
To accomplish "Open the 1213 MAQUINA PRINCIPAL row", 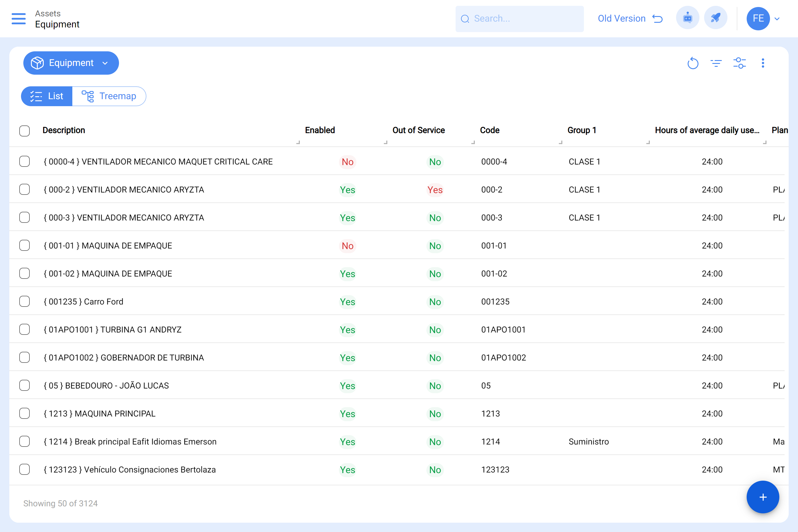I will 397,413.
